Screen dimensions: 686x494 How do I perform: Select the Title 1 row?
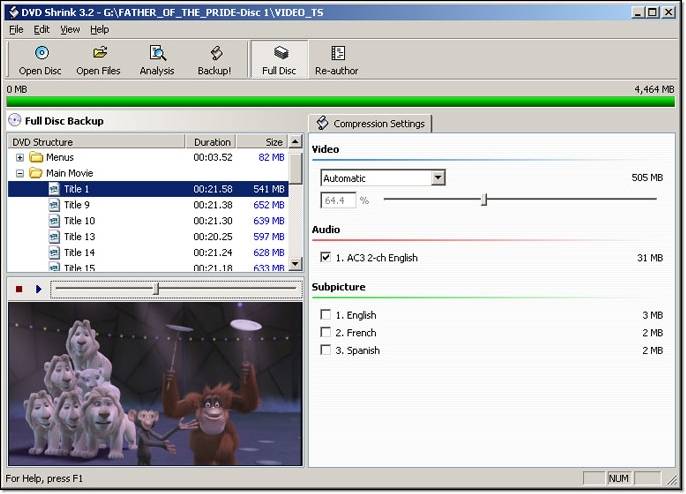pos(148,189)
